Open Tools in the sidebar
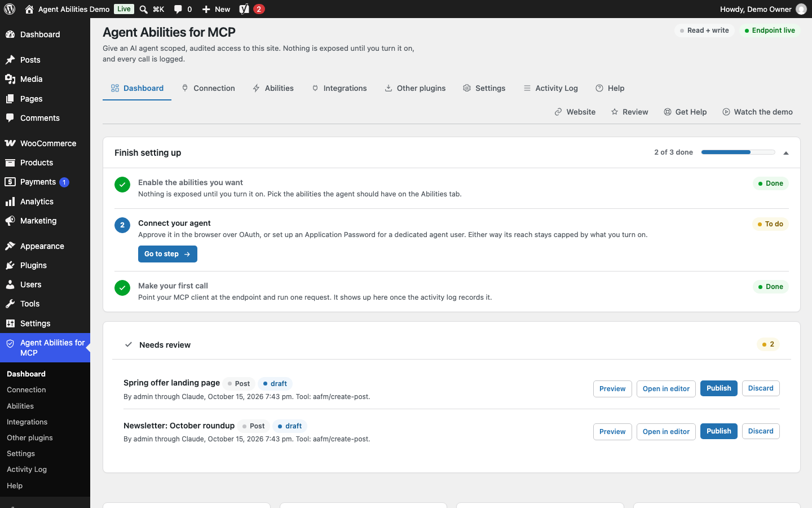 [x=45, y=304]
